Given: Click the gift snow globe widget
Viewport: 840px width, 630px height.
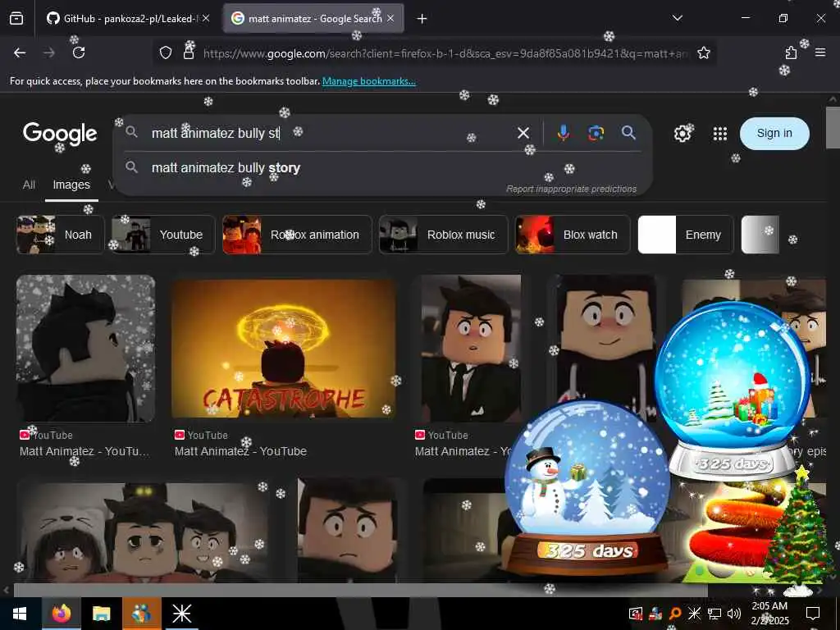Looking at the screenshot, I should 732,390.
